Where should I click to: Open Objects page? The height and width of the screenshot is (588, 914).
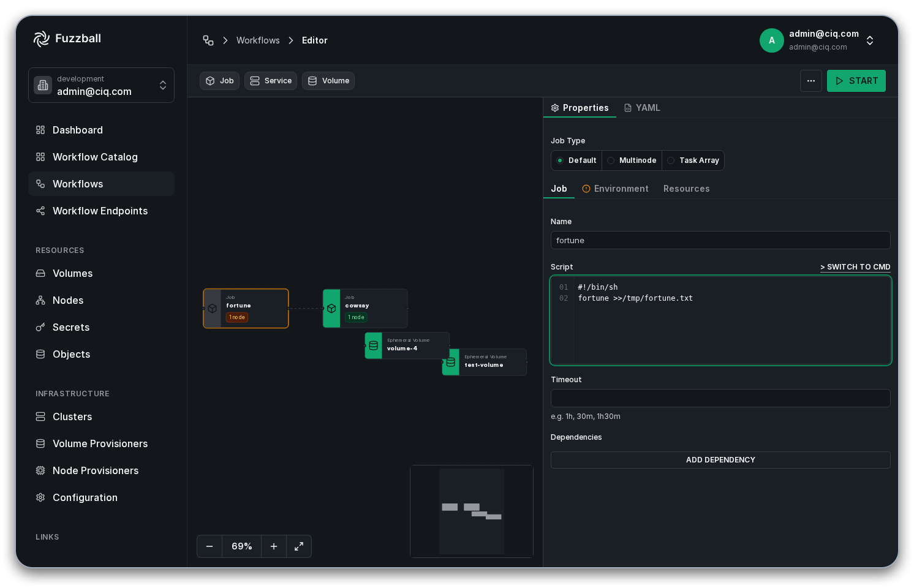coord(102,354)
